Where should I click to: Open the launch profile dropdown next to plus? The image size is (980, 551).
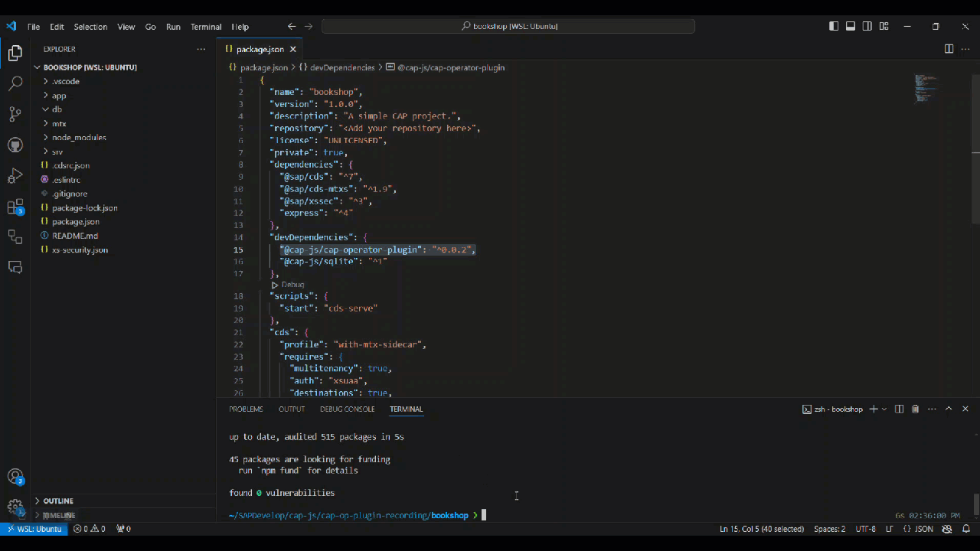coord(884,409)
